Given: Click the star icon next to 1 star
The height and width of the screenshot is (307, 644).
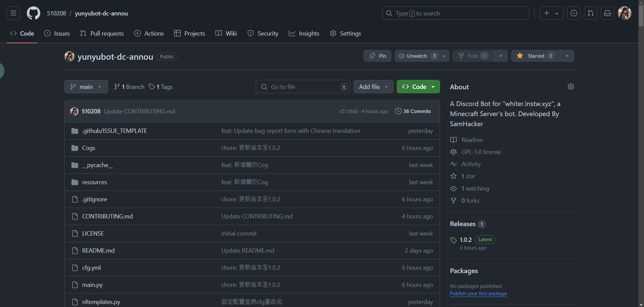Looking at the screenshot, I should point(453,176).
